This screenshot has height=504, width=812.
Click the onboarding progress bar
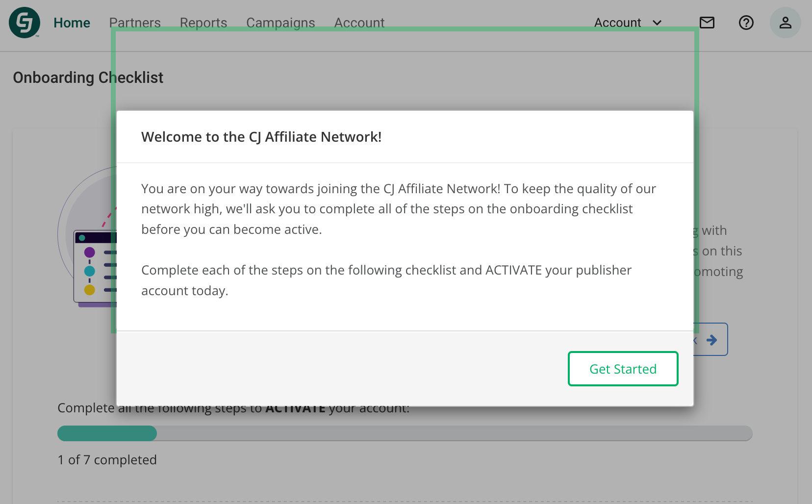point(405,433)
